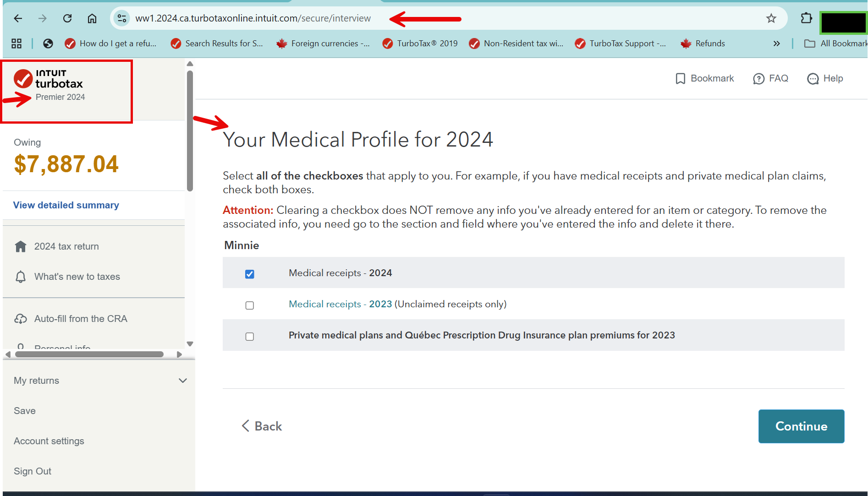
Task: Open the All Bookmarks folder
Action: click(835, 44)
